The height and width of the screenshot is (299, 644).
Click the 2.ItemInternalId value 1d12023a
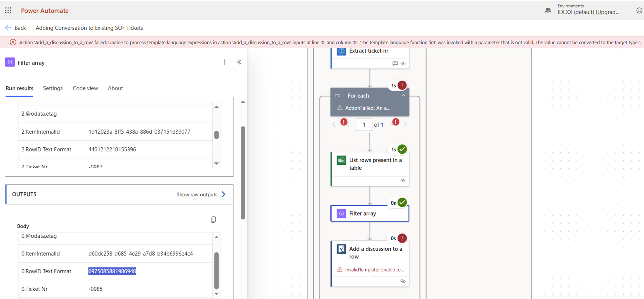pyautogui.click(x=139, y=132)
